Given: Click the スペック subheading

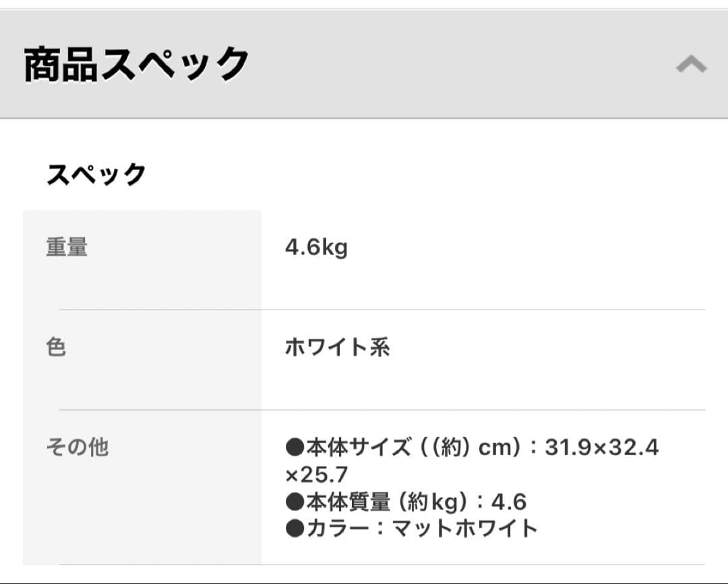Looking at the screenshot, I should click(96, 175).
